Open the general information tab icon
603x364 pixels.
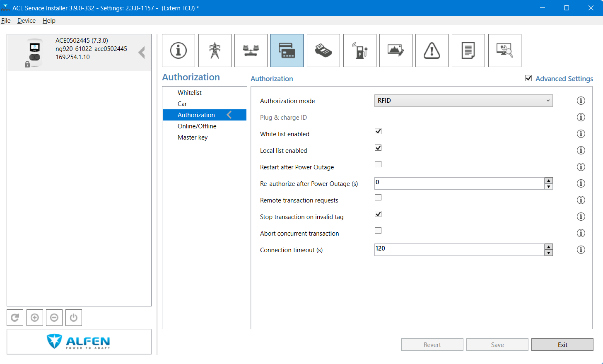(x=178, y=51)
